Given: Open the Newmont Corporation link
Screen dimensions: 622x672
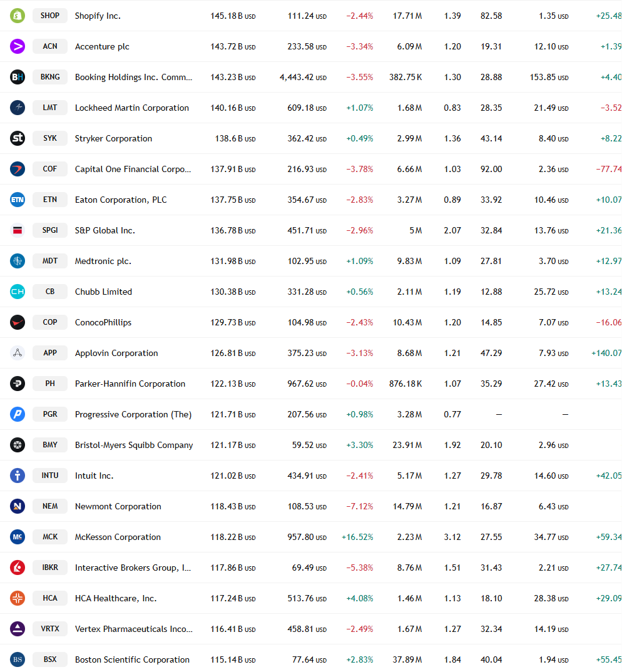Looking at the screenshot, I should pos(118,506).
